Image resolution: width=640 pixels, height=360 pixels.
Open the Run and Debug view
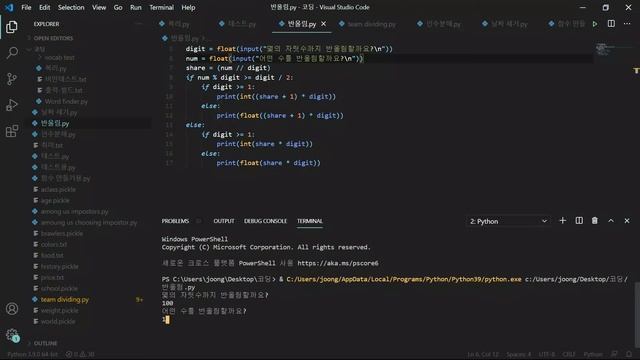tap(12, 105)
